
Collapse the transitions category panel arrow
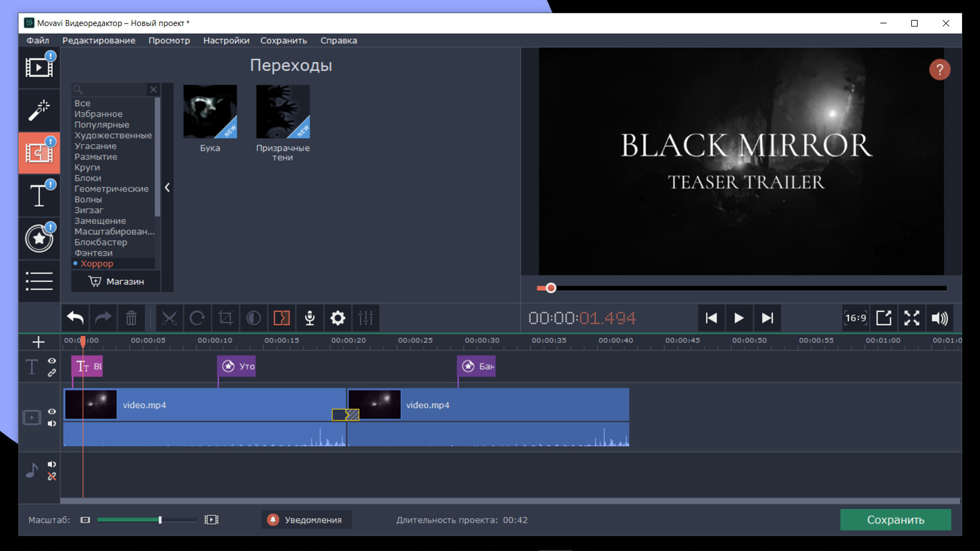coord(167,188)
